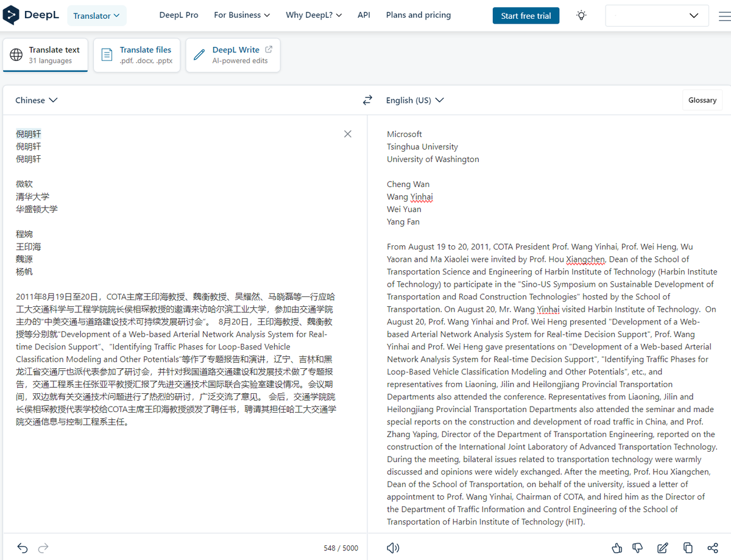This screenshot has width=731, height=560.
Task: Click source text "魏源"
Action: tap(24, 259)
